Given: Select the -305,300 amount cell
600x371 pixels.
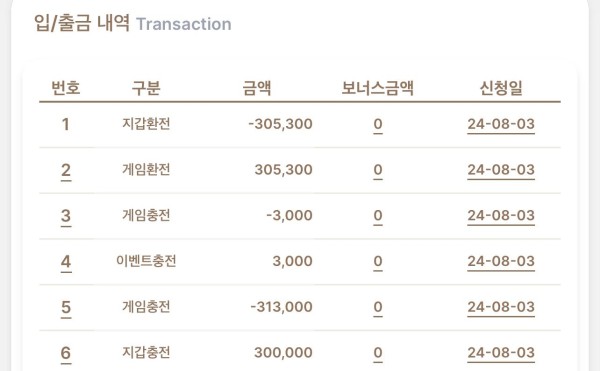Looking at the screenshot, I should click(x=280, y=124).
